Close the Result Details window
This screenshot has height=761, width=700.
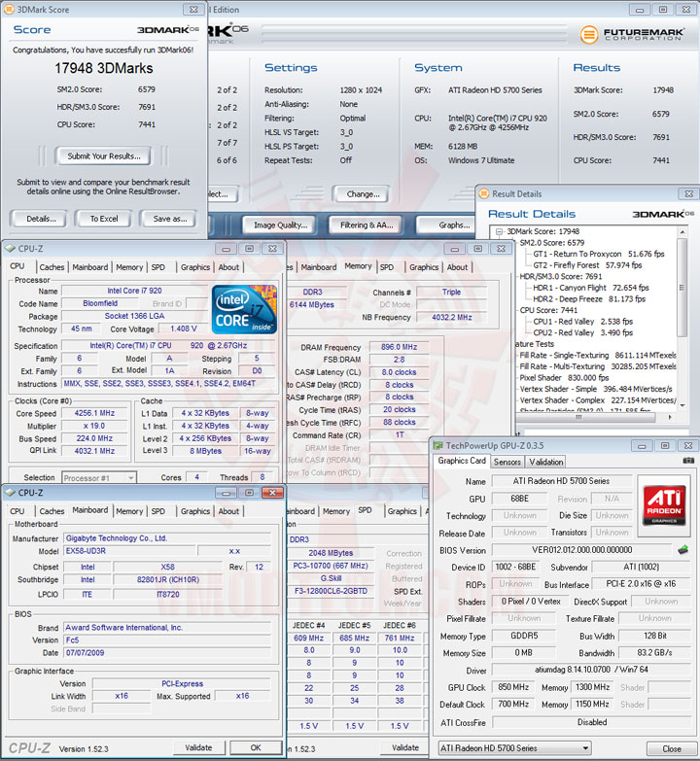[688, 193]
